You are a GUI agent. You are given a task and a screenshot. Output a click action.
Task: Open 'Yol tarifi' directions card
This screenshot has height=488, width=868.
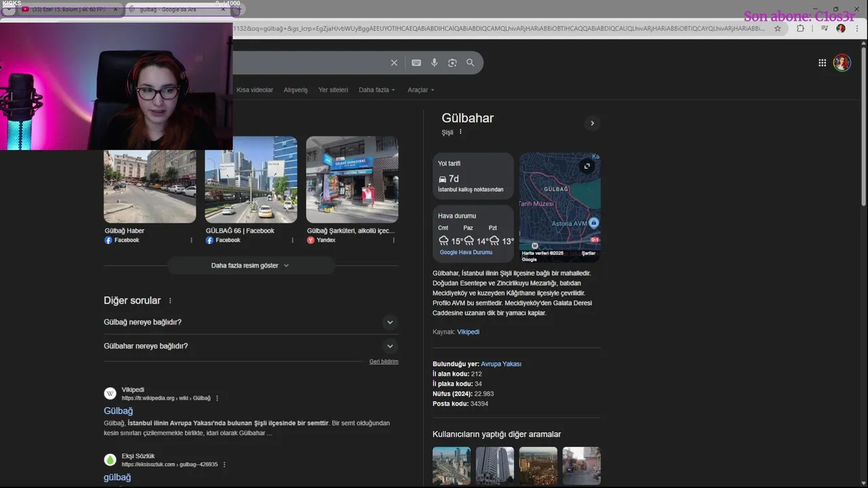coord(473,176)
